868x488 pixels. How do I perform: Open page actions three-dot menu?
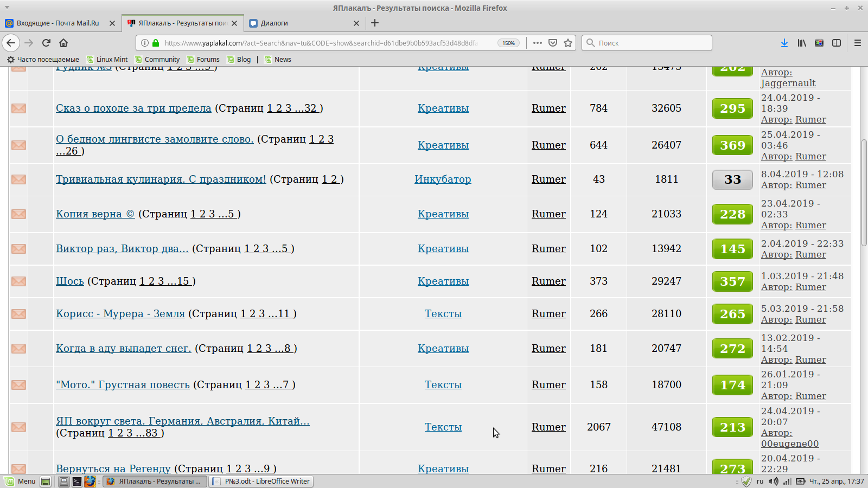pos(537,43)
